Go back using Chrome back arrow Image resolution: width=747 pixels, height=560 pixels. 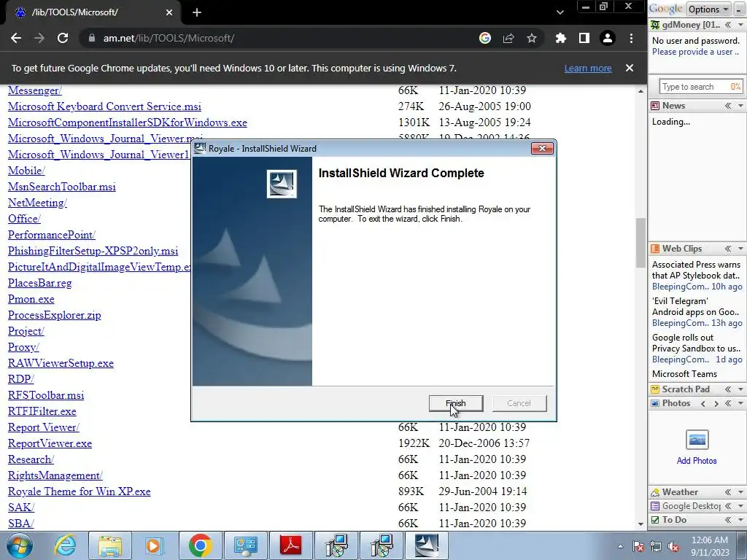tap(16, 38)
